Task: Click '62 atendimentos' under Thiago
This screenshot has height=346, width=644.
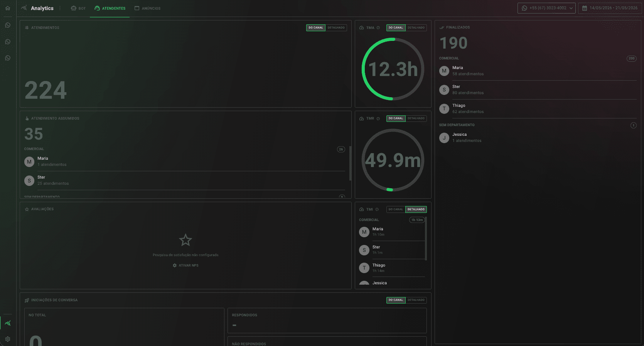Action: (468, 112)
